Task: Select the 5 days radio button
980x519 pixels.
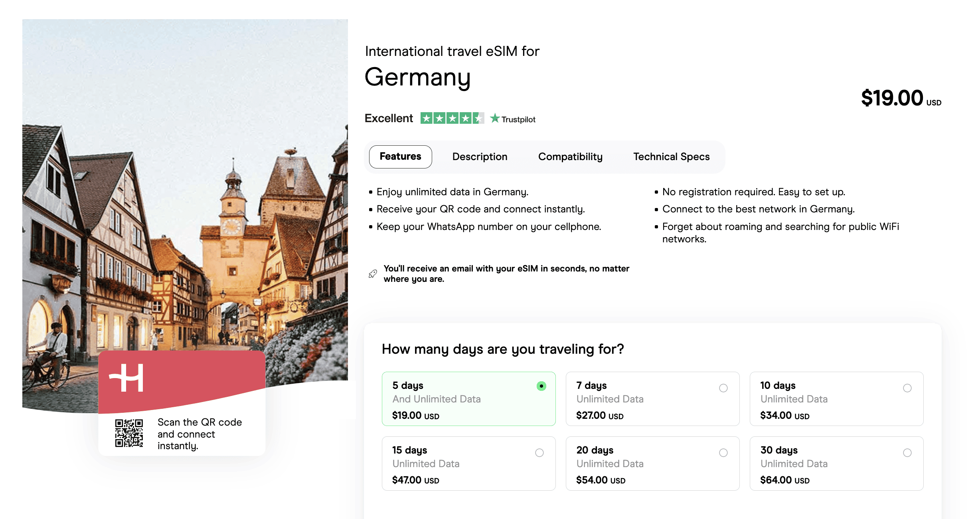Action: click(x=541, y=386)
